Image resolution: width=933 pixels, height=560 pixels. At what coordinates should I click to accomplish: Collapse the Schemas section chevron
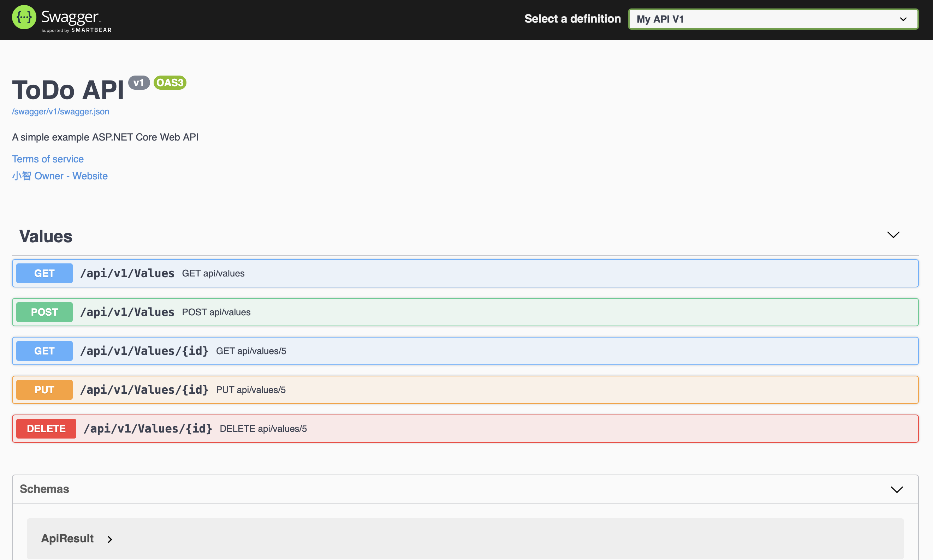tap(896, 490)
